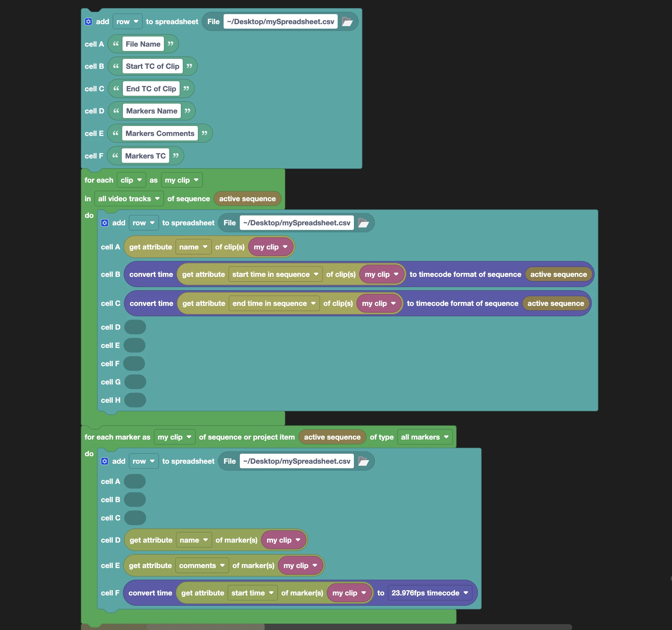This screenshot has width=672, height=630.
Task: Click gear icon on top add row block
Action: (88, 22)
